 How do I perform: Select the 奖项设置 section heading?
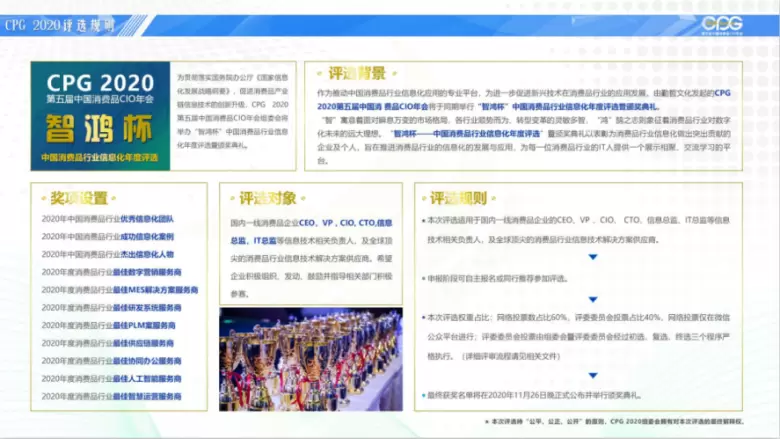[x=79, y=198]
